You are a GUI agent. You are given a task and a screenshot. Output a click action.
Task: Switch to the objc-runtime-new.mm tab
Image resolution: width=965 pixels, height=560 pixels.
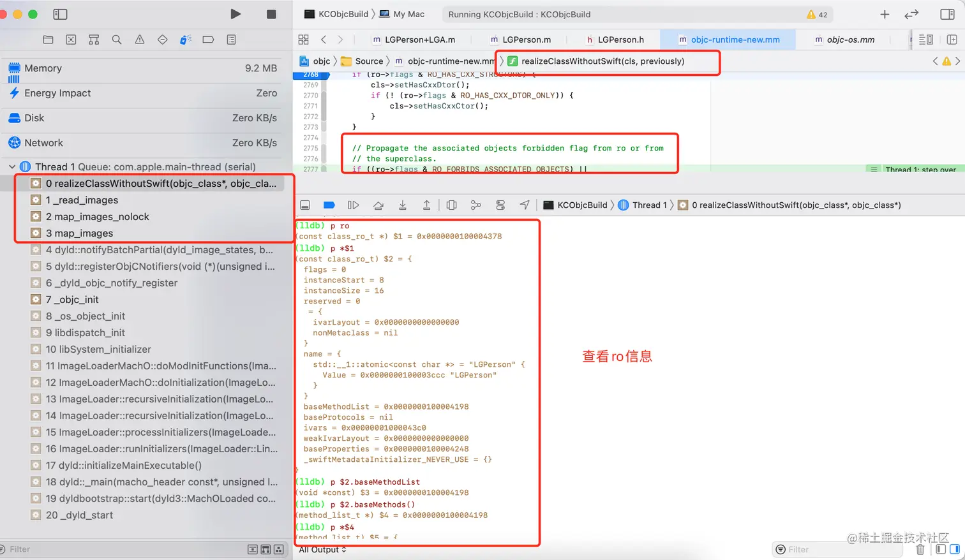point(729,40)
